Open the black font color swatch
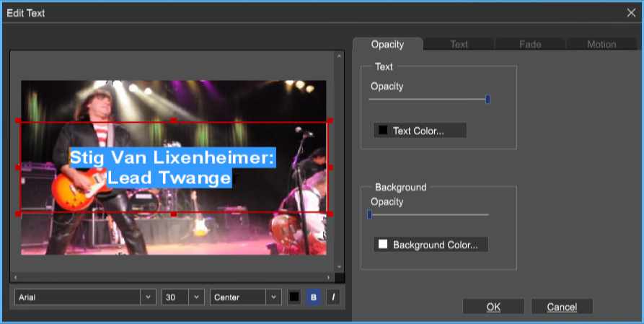 coord(294,297)
